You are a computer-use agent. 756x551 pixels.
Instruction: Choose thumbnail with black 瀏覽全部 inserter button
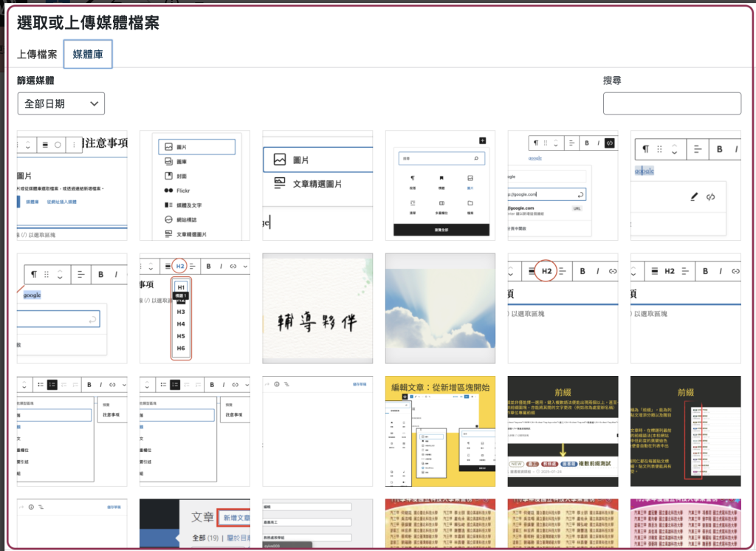tap(440, 185)
